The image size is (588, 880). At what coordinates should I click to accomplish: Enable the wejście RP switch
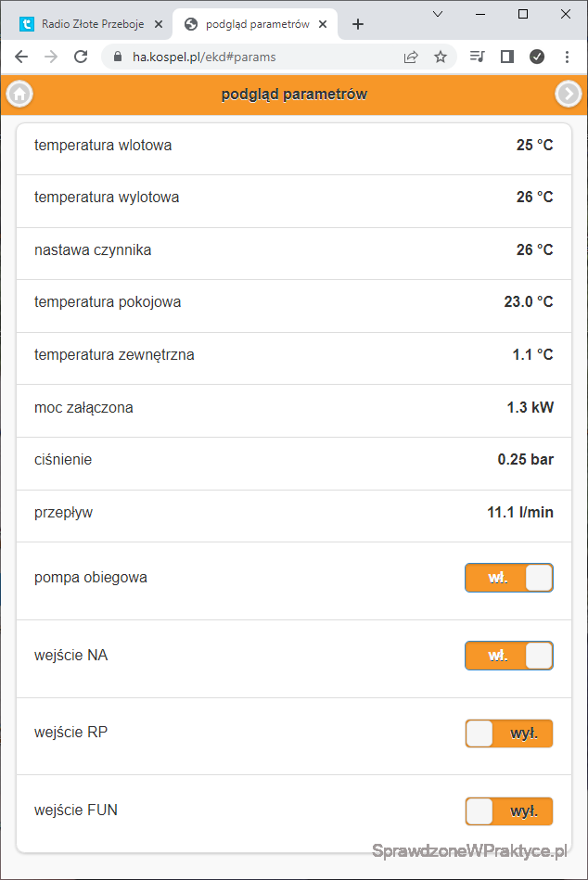pos(509,733)
